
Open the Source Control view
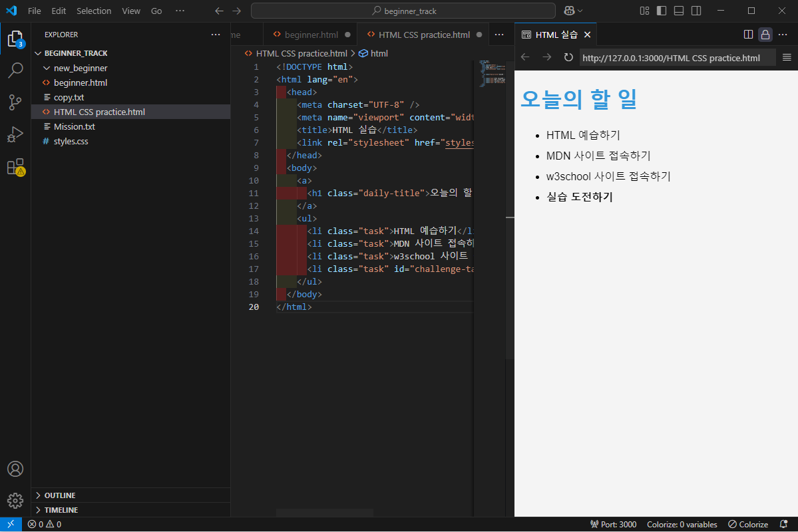point(15,102)
